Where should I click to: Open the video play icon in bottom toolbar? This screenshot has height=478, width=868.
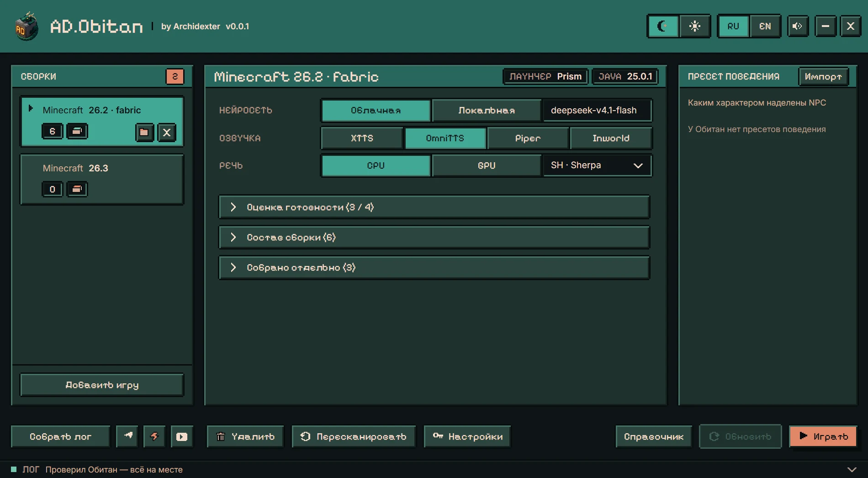coord(182,436)
